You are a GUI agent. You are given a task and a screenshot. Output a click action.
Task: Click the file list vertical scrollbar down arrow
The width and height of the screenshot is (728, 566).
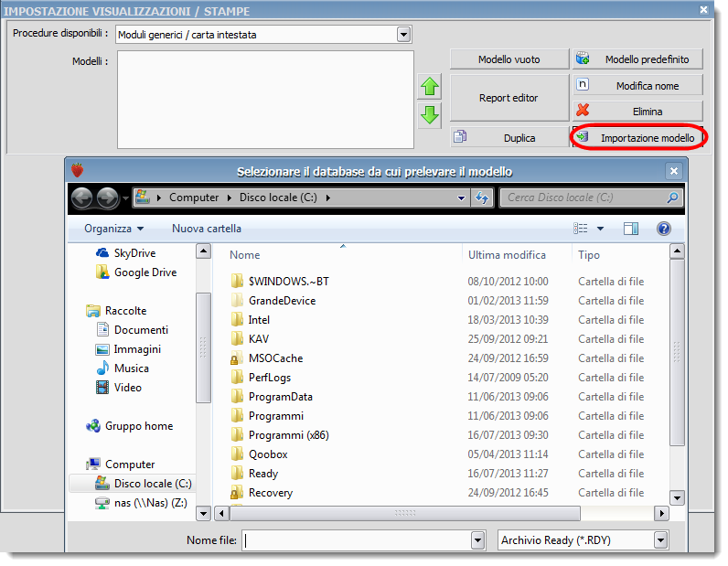coord(677,498)
